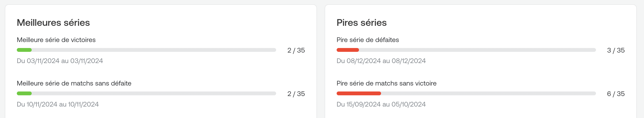
Task: Click the 2 / 35 victoires count
Action: tap(296, 50)
